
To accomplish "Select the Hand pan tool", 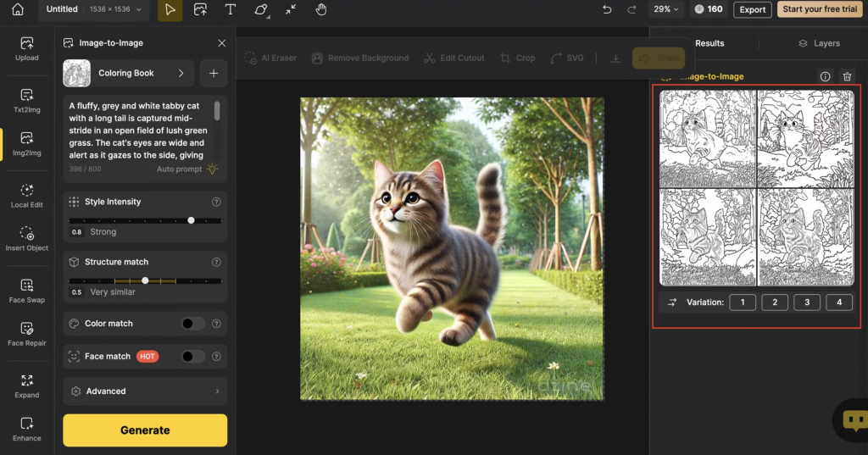I will point(321,10).
